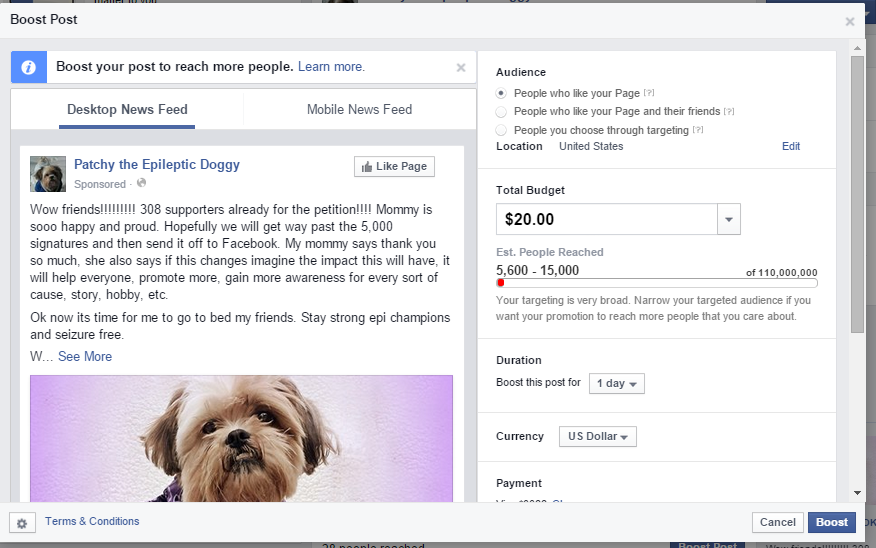Switch to Desktop News Feed tab
This screenshot has height=548, width=876.
tap(127, 109)
